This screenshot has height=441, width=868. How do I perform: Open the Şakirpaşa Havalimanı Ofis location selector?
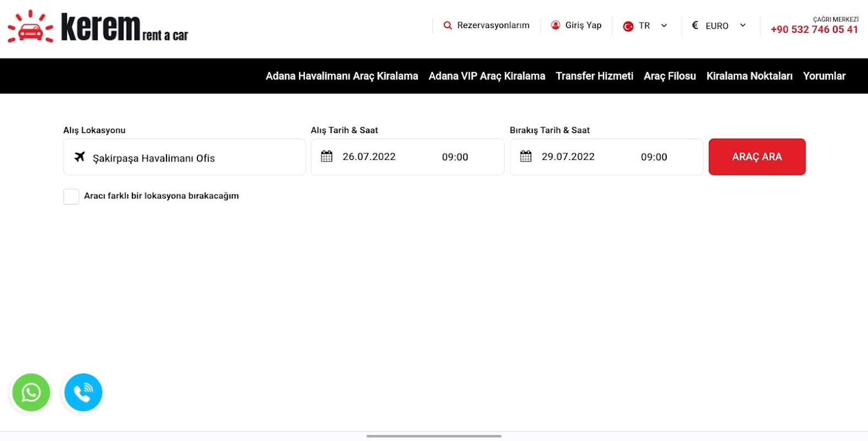[184, 157]
